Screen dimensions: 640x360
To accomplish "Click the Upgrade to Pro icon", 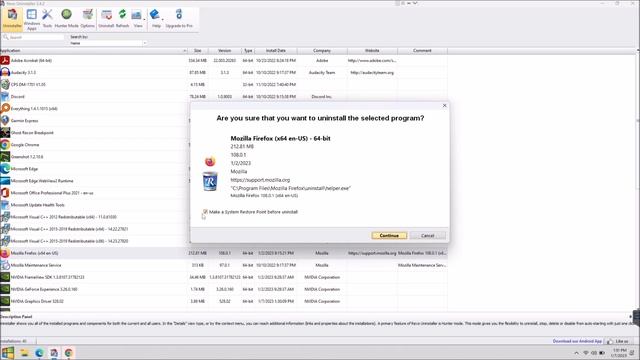I will [x=179, y=18].
